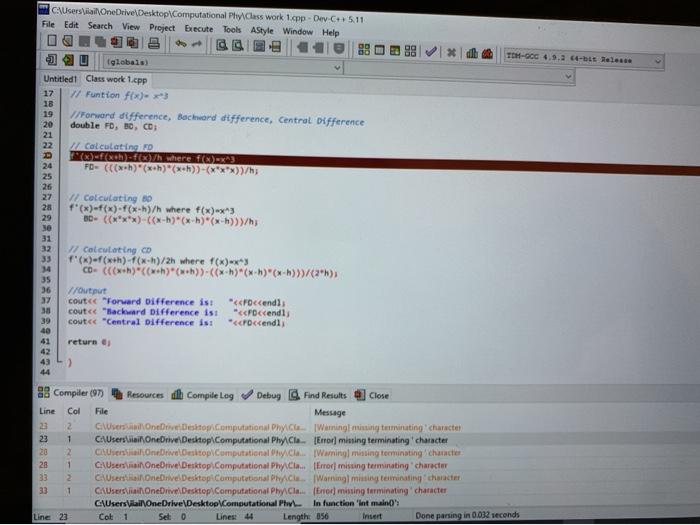Click the Goto Bookmarks icon

[x=84, y=60]
